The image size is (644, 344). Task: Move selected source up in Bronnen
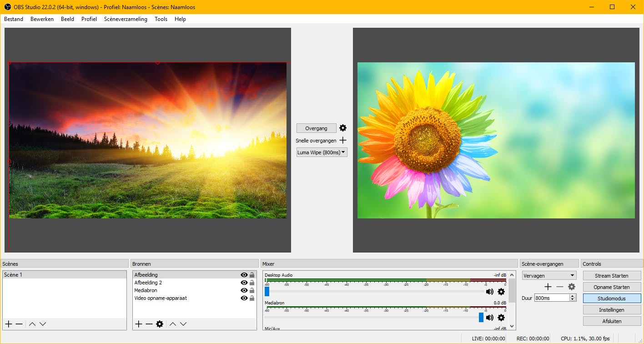[x=173, y=324]
